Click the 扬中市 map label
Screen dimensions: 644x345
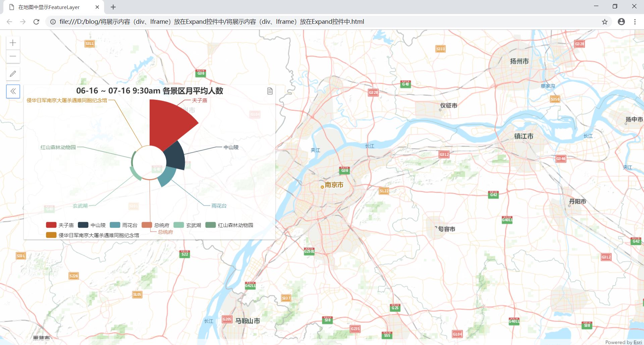634,119
